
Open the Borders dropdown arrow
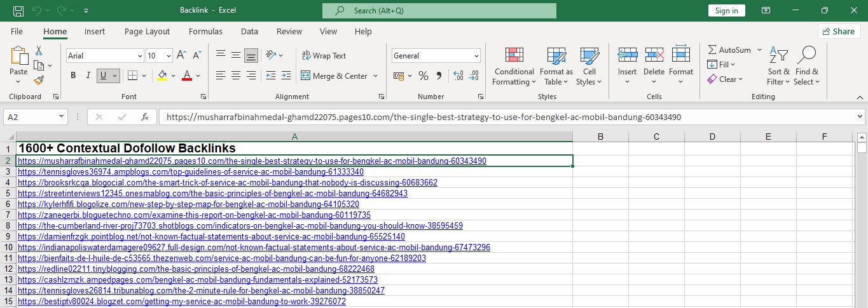145,76
